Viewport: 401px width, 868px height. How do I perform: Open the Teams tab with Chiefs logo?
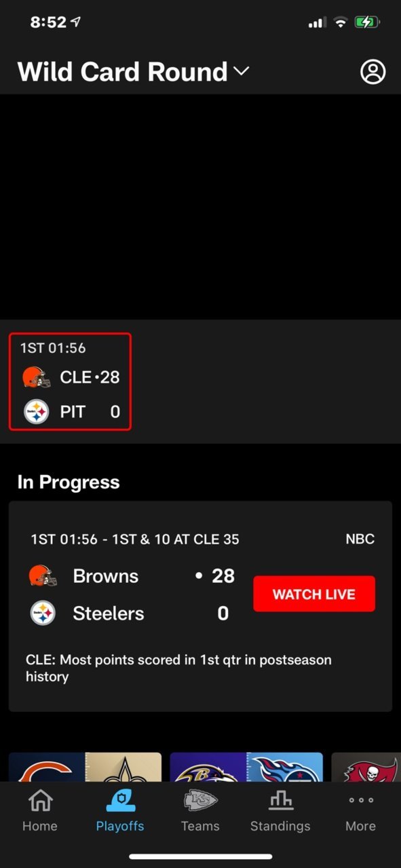coord(200,810)
